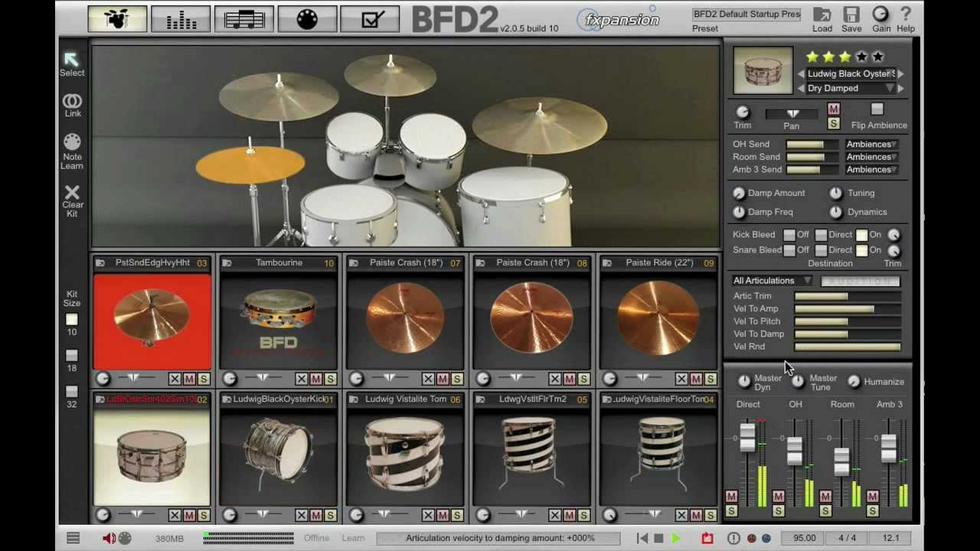The height and width of the screenshot is (551, 980).
Task: Open the All Articulations dropdown
Action: coord(772,281)
